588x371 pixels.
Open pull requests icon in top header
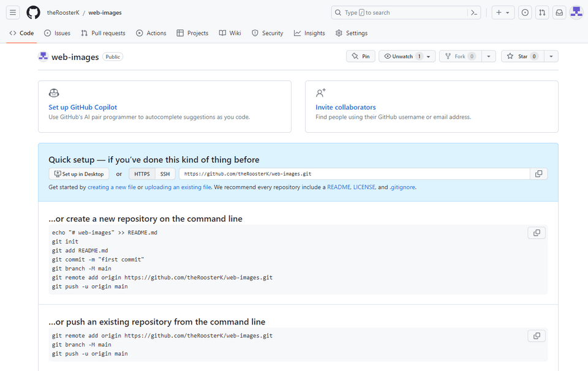click(542, 12)
